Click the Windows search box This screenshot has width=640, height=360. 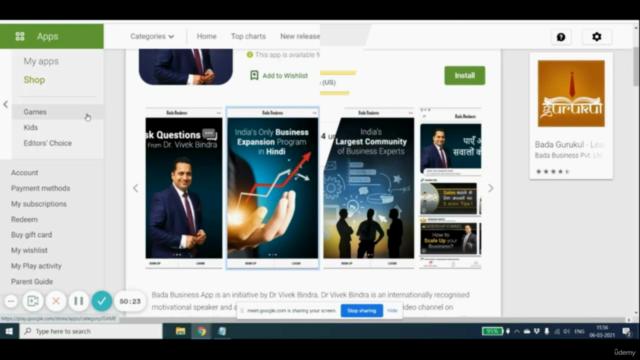tap(91, 331)
